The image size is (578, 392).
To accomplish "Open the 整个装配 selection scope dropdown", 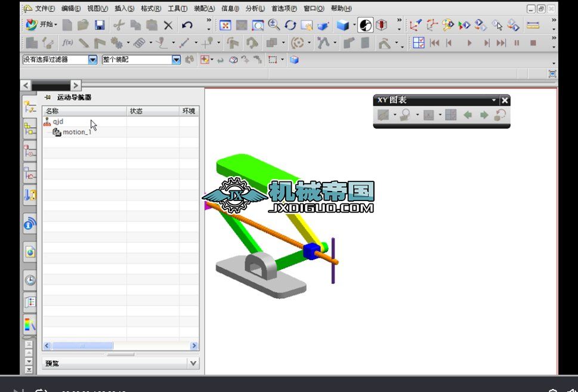I will [x=177, y=60].
